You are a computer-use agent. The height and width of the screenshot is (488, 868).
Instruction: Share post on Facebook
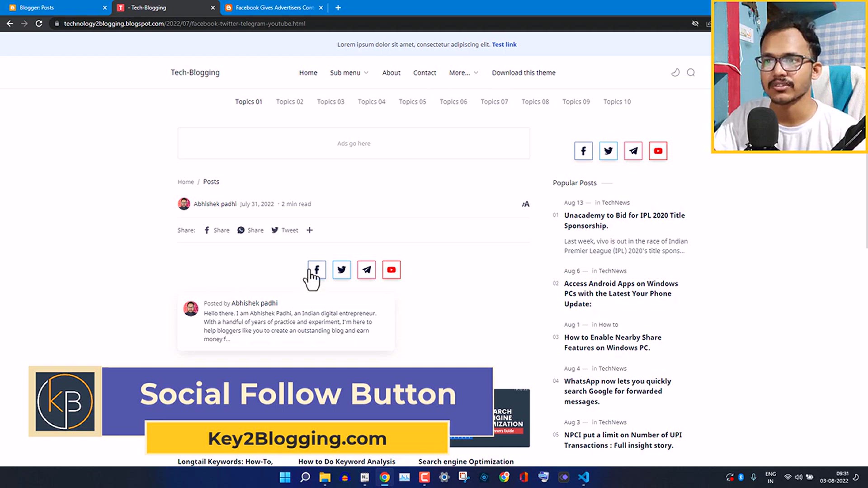click(x=217, y=230)
